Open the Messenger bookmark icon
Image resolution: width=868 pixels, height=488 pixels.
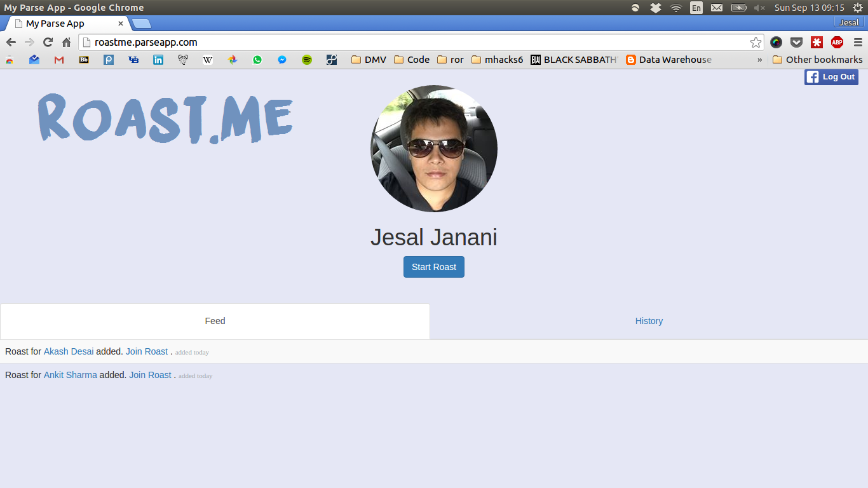[x=282, y=60]
